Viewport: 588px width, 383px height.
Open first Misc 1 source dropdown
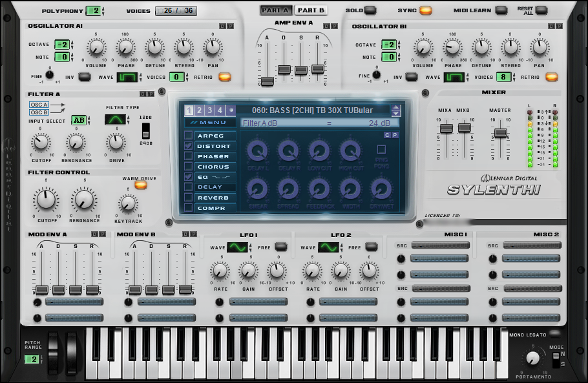point(441,245)
